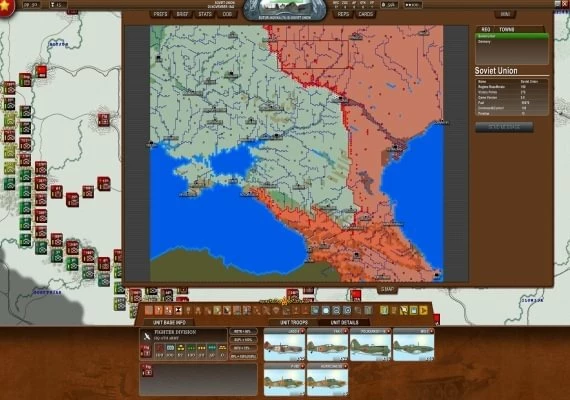Image resolution: width=570 pixels, height=400 pixels.
Task: Change the RPL replacement setting
Action: click(x=243, y=357)
